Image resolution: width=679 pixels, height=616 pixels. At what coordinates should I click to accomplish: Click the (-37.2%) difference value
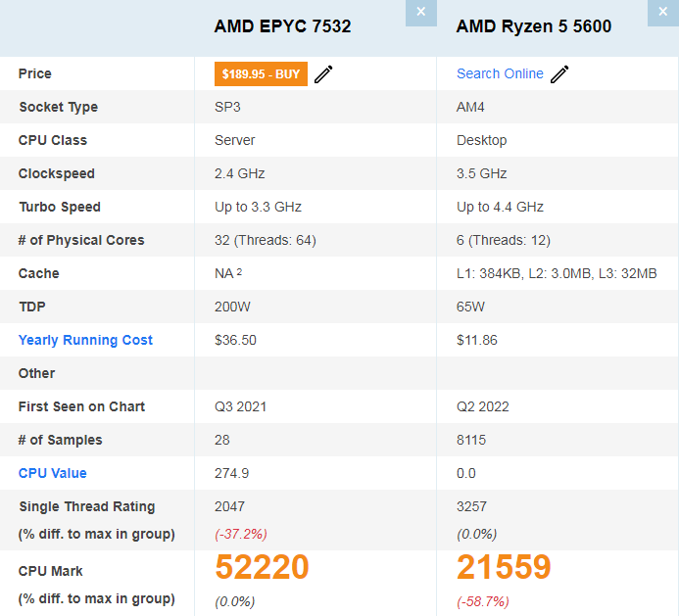[241, 534]
